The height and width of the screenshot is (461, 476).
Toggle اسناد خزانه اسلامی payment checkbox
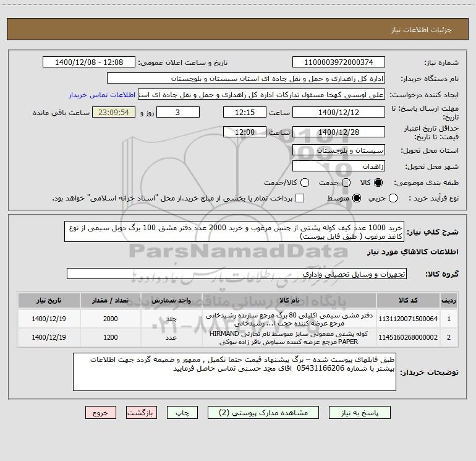click(300, 198)
